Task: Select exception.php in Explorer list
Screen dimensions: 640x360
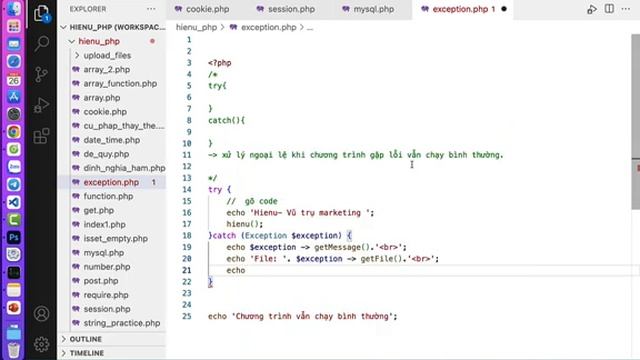Action: click(x=111, y=182)
